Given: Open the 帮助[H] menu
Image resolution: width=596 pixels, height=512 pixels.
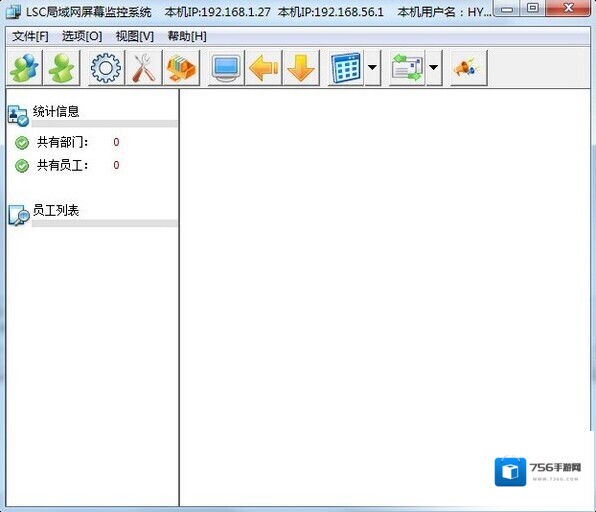Looking at the screenshot, I should point(187,36).
